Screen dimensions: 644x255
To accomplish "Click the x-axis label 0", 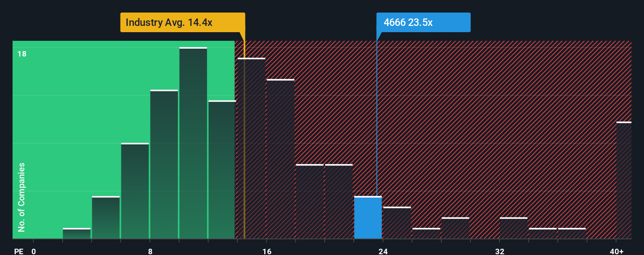I will pos(34,251).
